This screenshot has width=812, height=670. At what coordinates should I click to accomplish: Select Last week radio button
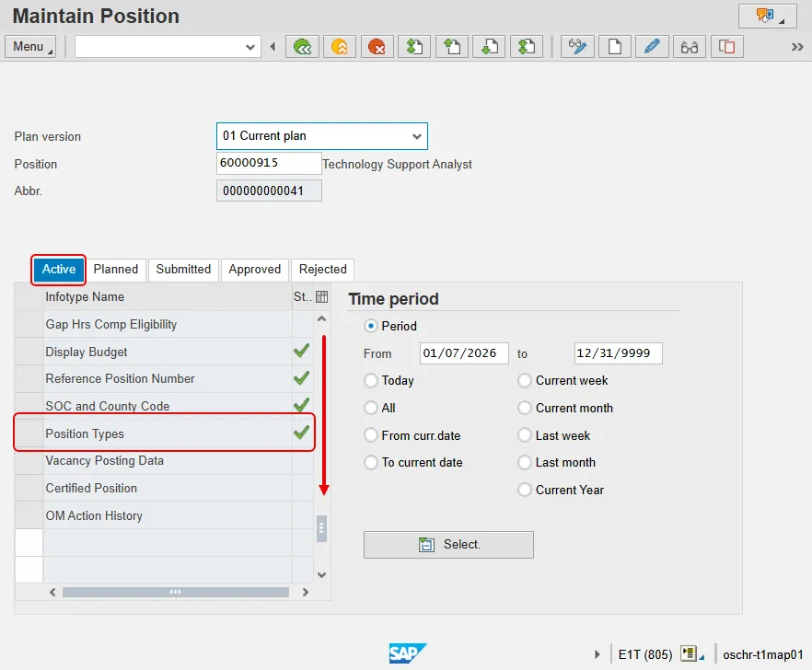click(x=525, y=435)
